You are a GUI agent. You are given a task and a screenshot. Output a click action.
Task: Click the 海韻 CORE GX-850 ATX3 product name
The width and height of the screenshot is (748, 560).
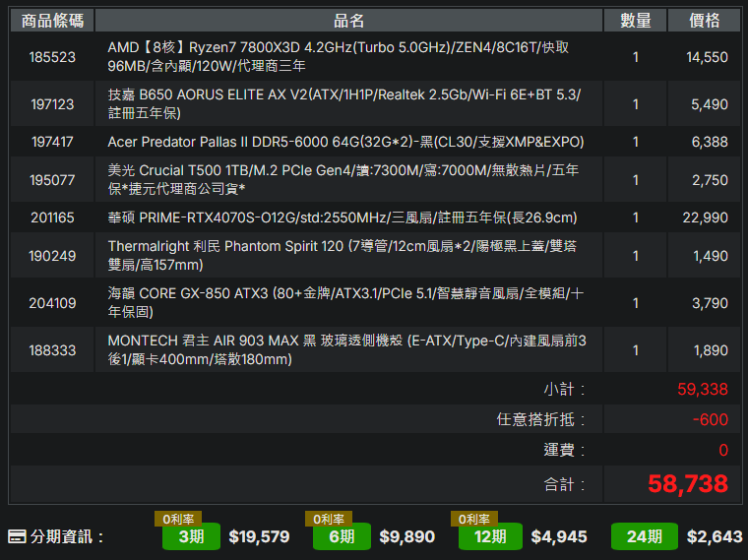point(345,303)
